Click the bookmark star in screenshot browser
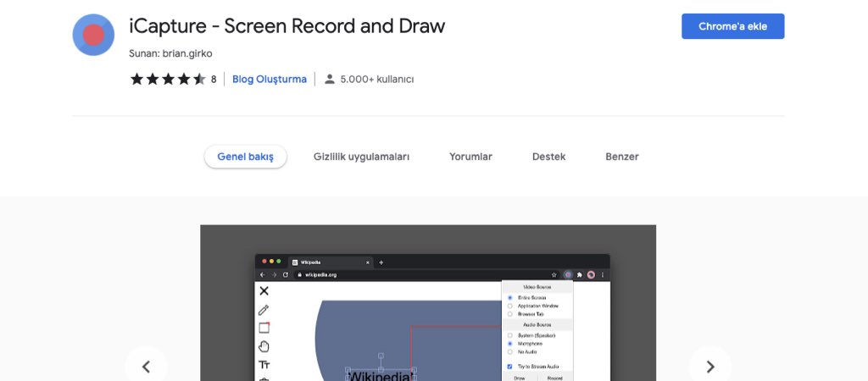The image size is (868, 381). 554,275
